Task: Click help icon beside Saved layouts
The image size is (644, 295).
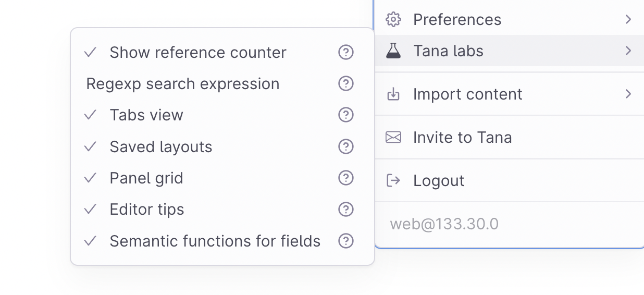Action: coord(346,146)
